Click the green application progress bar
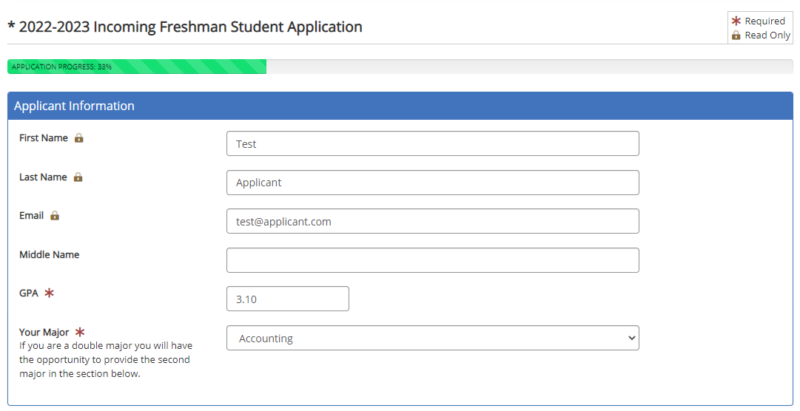800x411 pixels. 137,67
